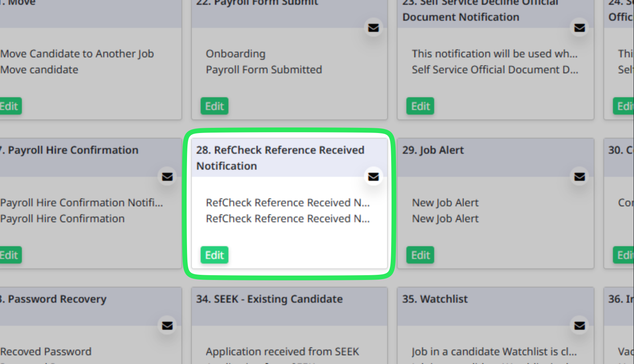
Task: Click 'Move Candidate to Another Job' text
Action: [x=77, y=54]
